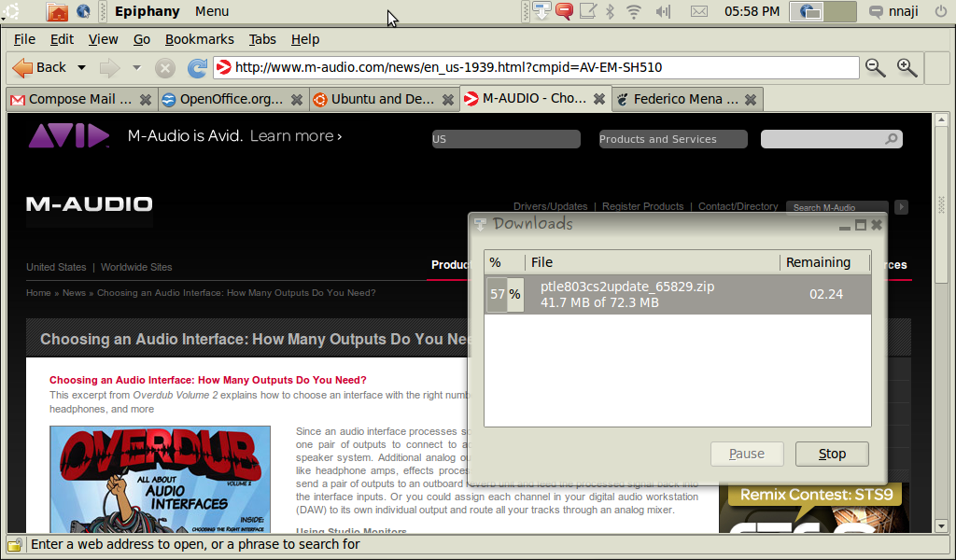Click the M-Audio search go arrow
The image size is (956, 560).
pyautogui.click(x=901, y=207)
